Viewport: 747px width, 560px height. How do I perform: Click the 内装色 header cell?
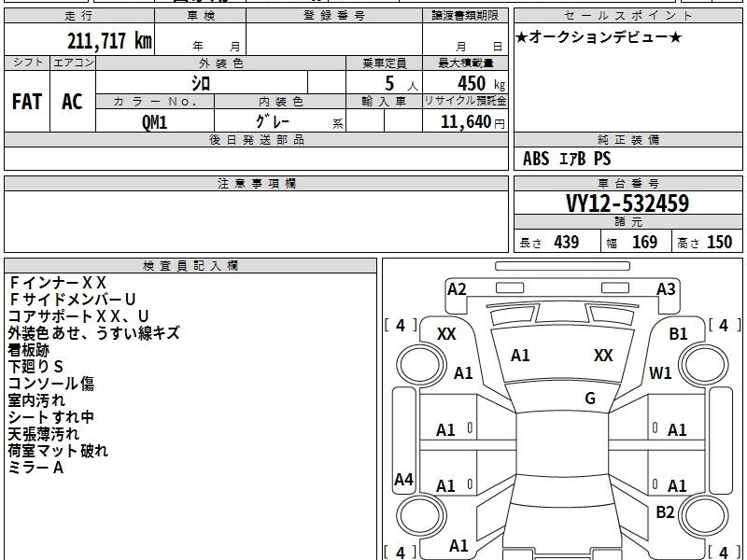pyautogui.click(x=280, y=102)
